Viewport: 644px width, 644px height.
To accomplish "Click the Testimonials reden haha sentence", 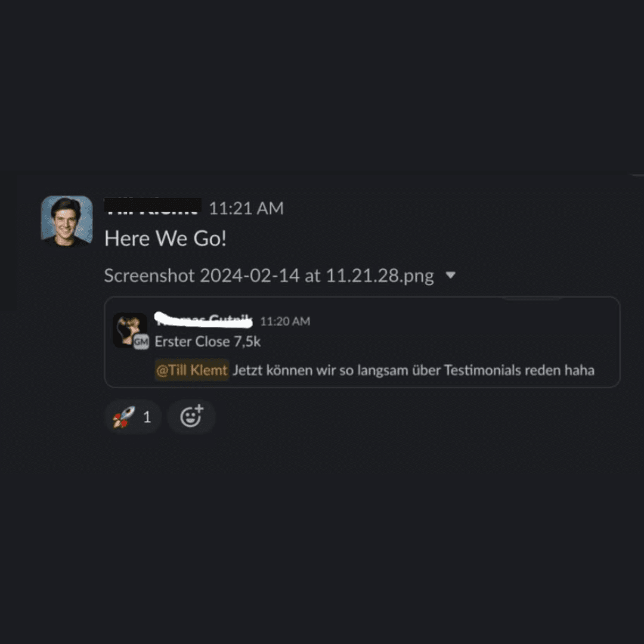I will [519, 370].
